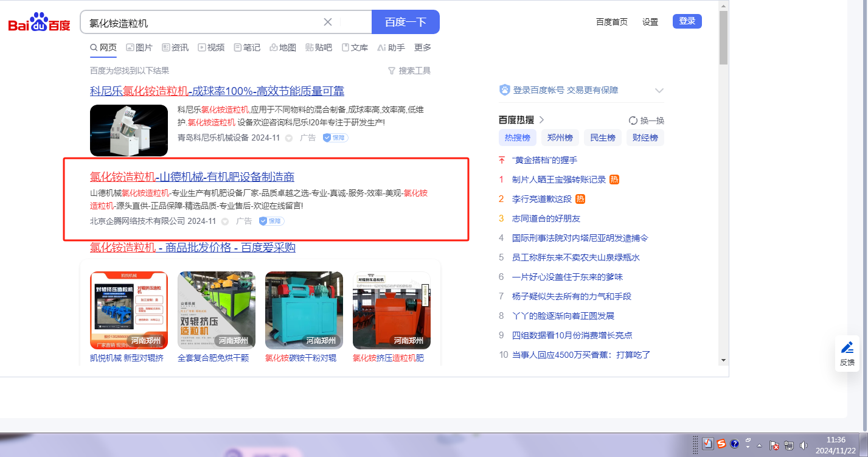Open the 百度首页 link
868x457 pixels.
[612, 22]
